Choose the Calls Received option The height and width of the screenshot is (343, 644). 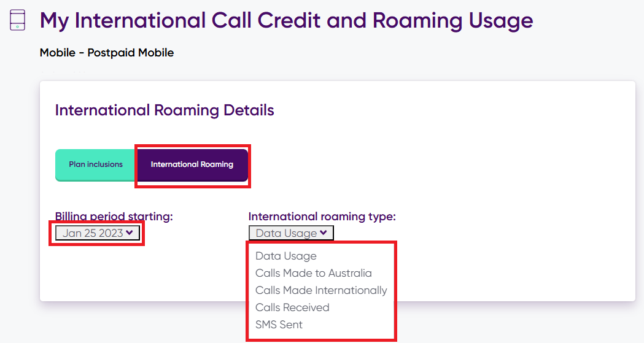point(292,307)
